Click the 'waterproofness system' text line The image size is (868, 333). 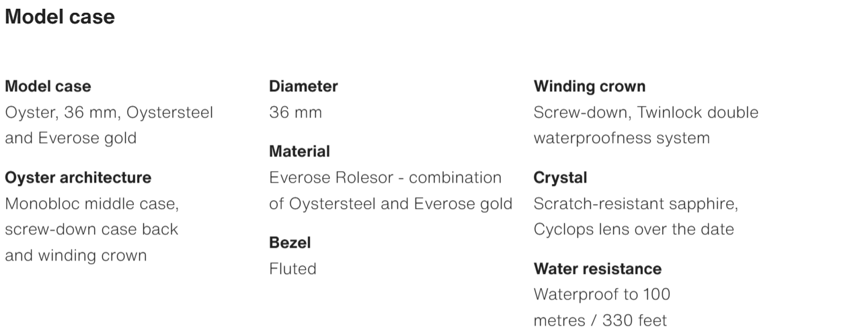[x=621, y=138]
